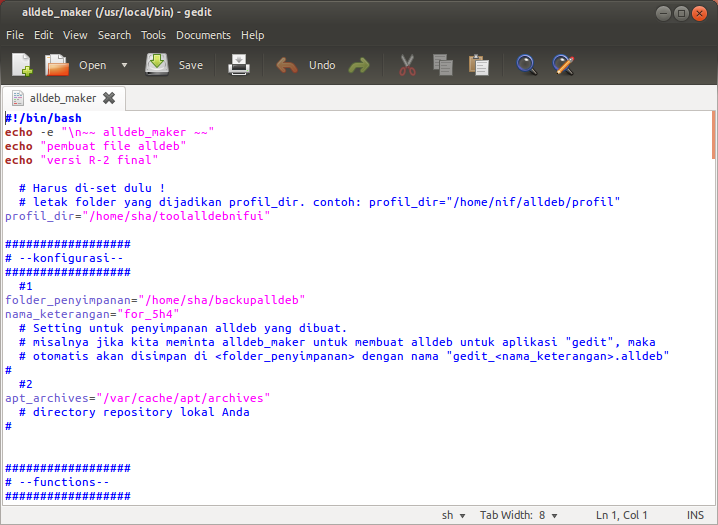Click the "for_5h4" value
The height and width of the screenshot is (525, 718).
(x=148, y=314)
